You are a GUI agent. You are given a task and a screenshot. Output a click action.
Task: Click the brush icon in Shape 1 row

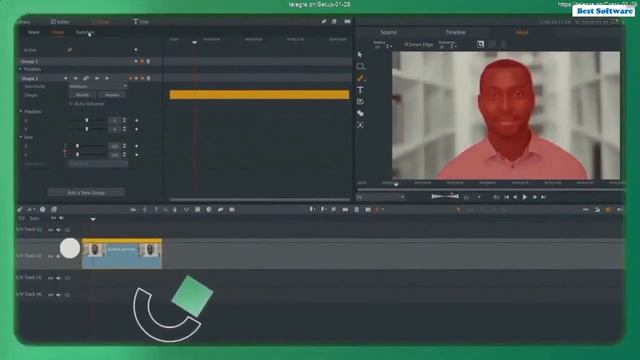point(86,78)
